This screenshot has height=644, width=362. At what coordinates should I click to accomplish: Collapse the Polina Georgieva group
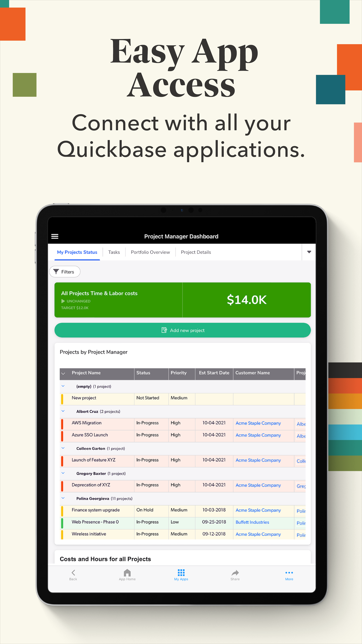click(x=63, y=498)
